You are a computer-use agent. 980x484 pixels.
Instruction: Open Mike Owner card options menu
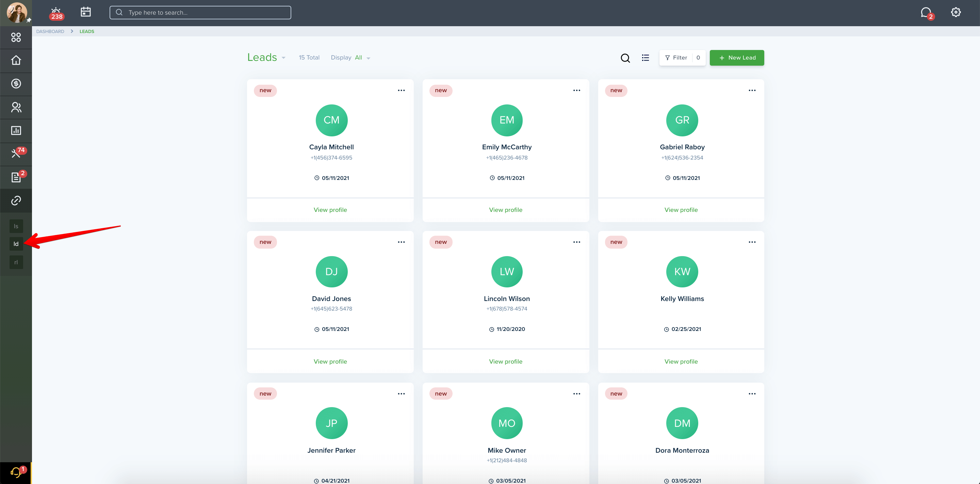(x=577, y=394)
